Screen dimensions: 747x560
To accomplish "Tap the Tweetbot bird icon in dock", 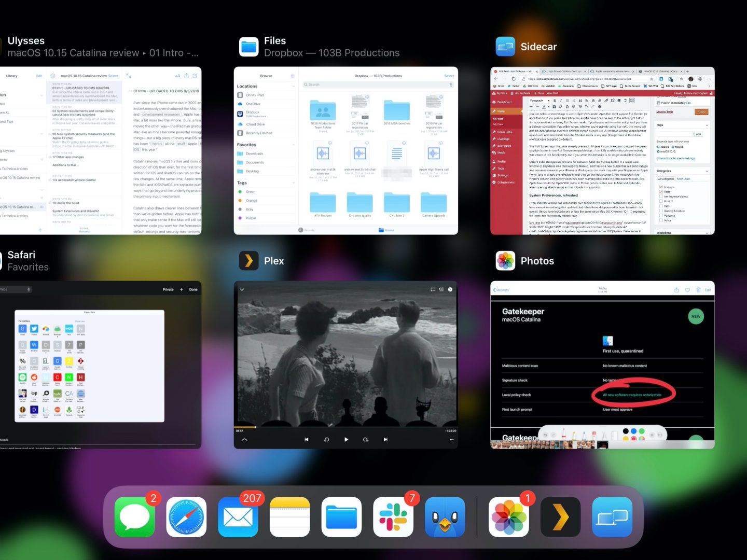I will (x=445, y=517).
